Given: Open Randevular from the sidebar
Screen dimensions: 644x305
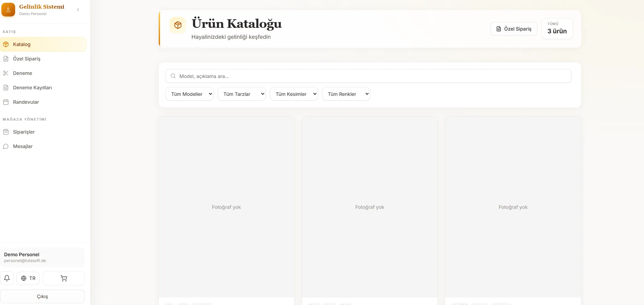Looking at the screenshot, I should tap(43, 102).
